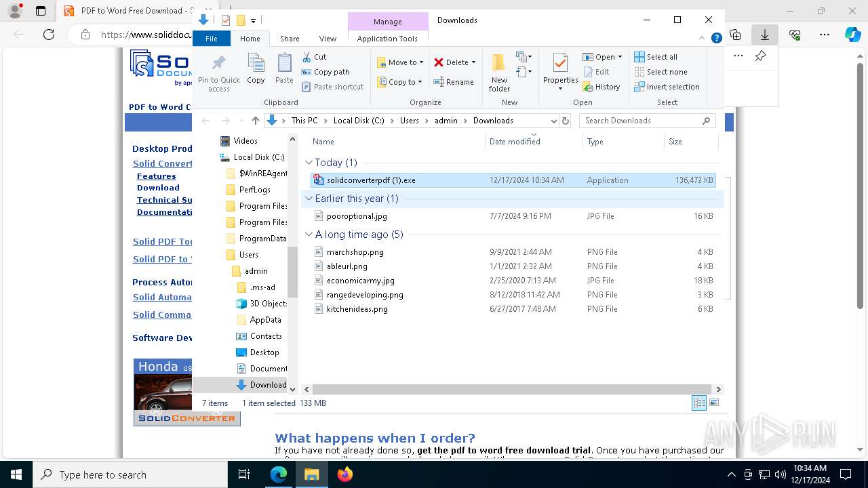Open AppData folder in navigation pane

tap(258, 320)
